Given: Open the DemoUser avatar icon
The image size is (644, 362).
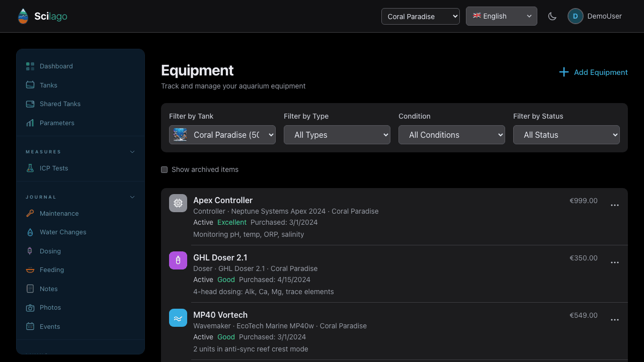Looking at the screenshot, I should pyautogui.click(x=576, y=16).
